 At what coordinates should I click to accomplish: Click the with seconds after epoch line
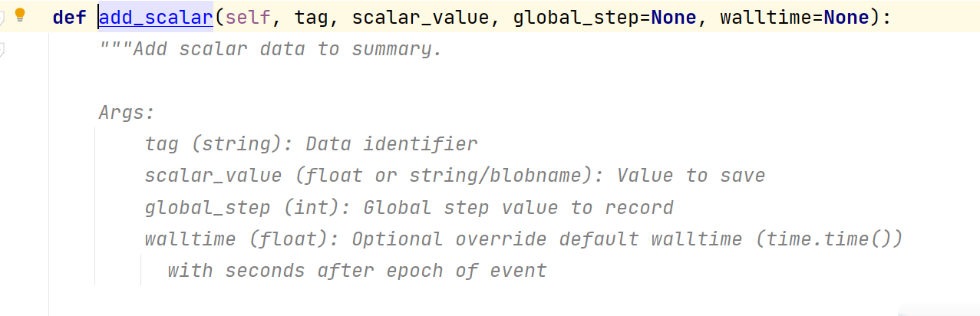coord(357,271)
